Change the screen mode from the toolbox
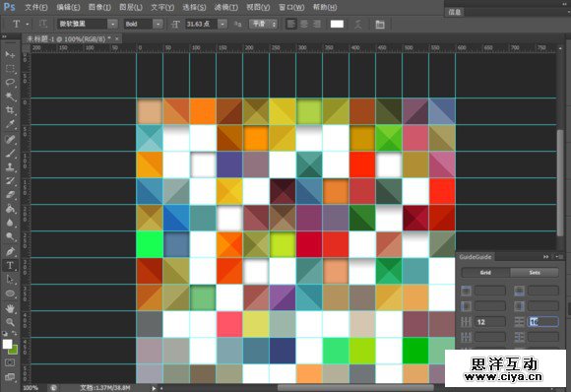This screenshot has height=392, width=571. 10,377
